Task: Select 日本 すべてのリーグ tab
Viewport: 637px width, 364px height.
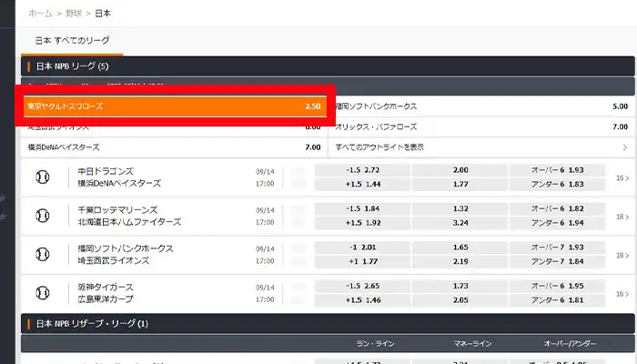Action: (72, 40)
